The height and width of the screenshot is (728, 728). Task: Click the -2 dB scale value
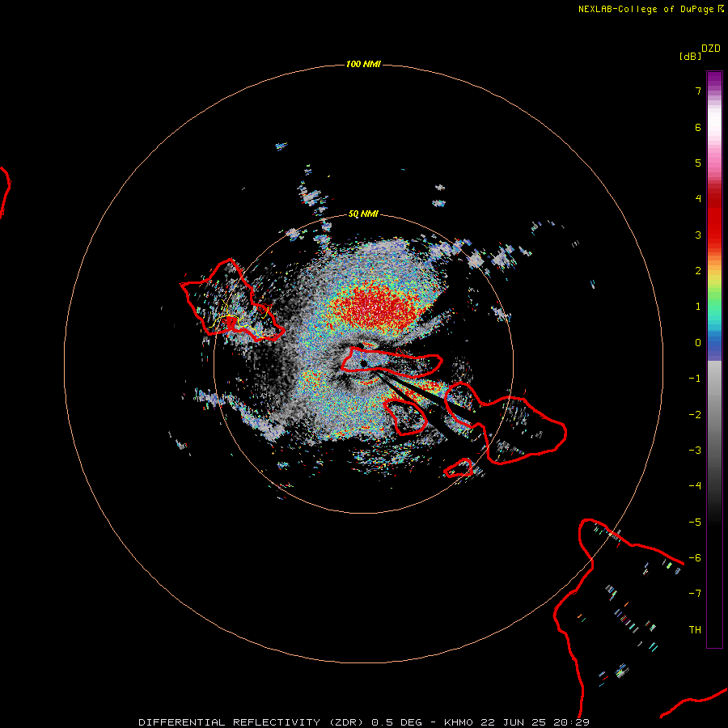pos(695,414)
